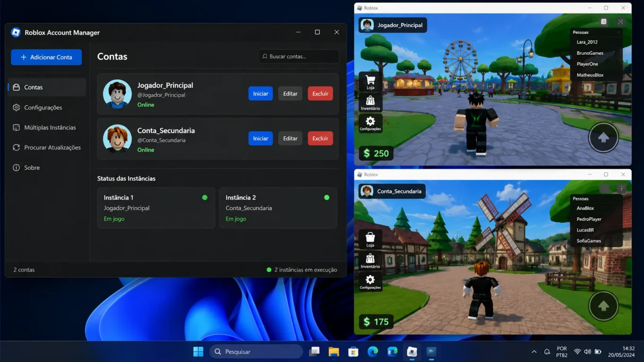Viewport: 644px width, 362px height.
Task: Open the Windows Start menu
Action: tap(198, 352)
